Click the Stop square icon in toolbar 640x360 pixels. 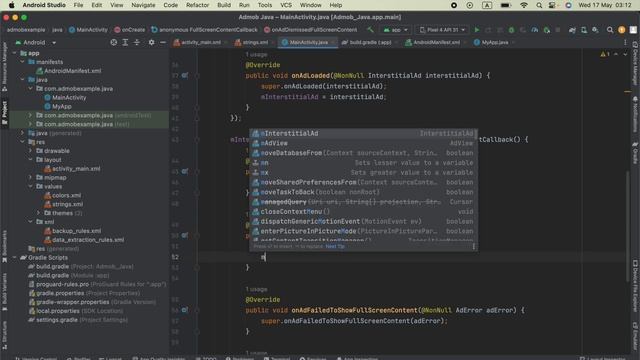click(558, 30)
